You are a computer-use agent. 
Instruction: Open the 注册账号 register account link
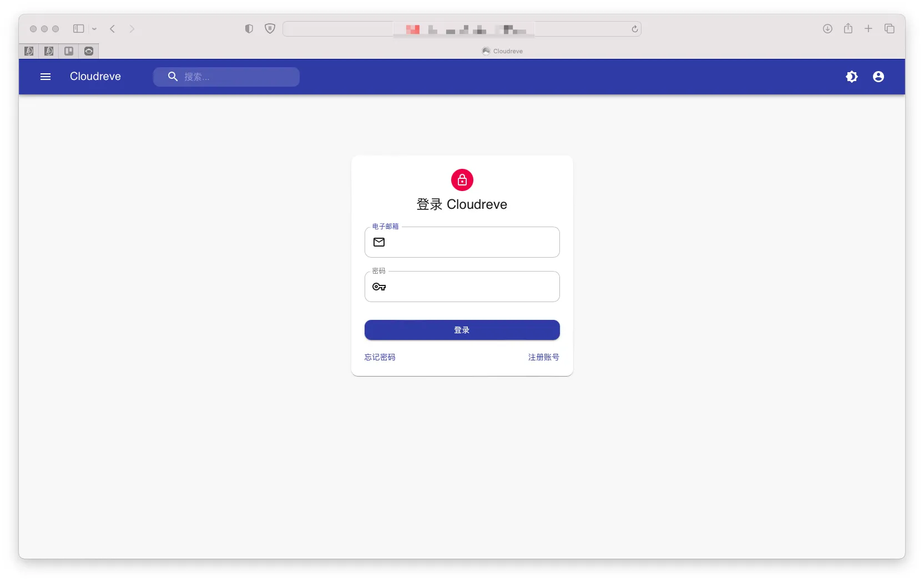pos(544,357)
